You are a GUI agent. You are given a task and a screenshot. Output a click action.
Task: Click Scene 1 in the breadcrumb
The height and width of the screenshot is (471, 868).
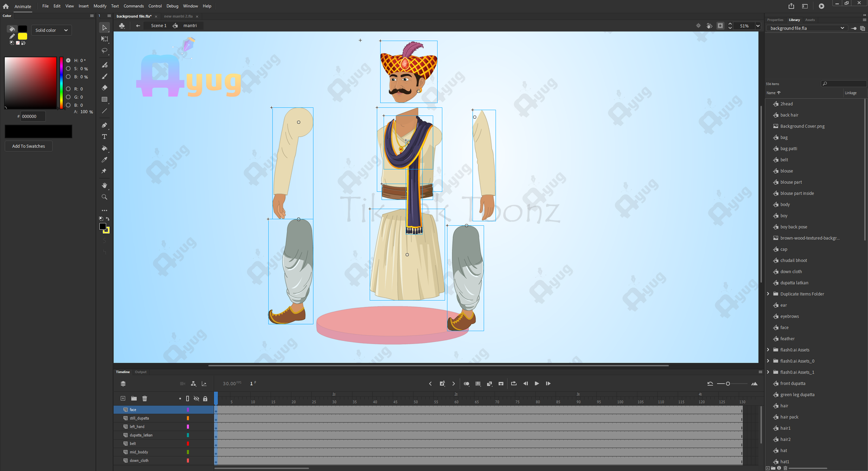point(158,25)
